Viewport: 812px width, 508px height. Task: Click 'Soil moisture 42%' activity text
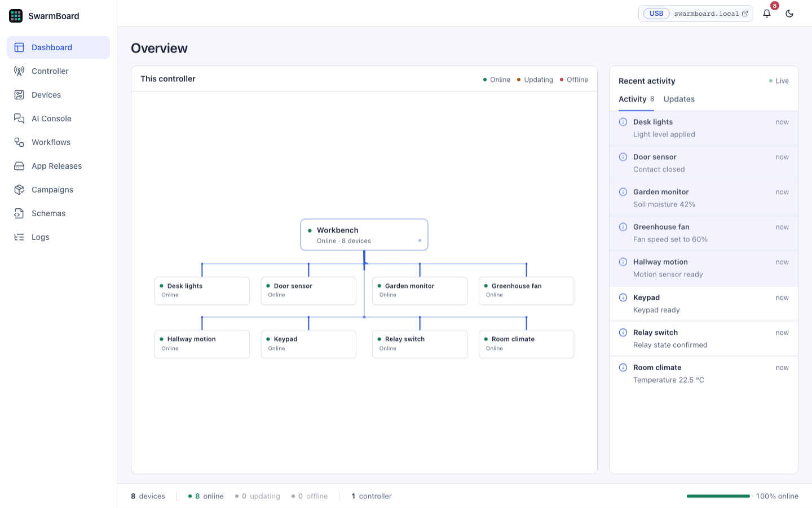[x=664, y=204]
